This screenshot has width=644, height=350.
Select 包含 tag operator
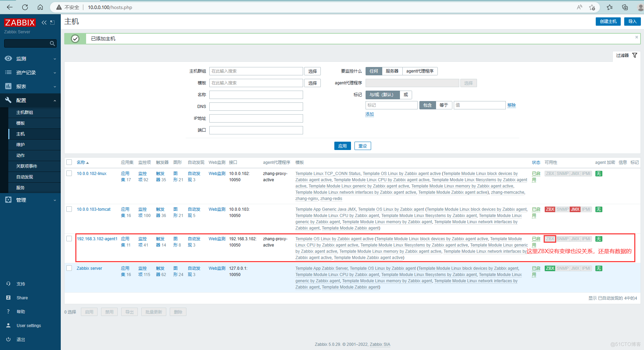pos(427,105)
